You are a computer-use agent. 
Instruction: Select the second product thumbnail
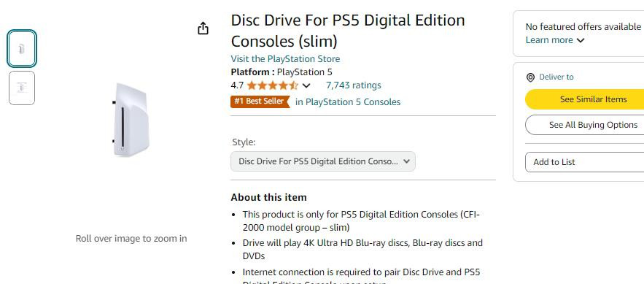(x=22, y=88)
